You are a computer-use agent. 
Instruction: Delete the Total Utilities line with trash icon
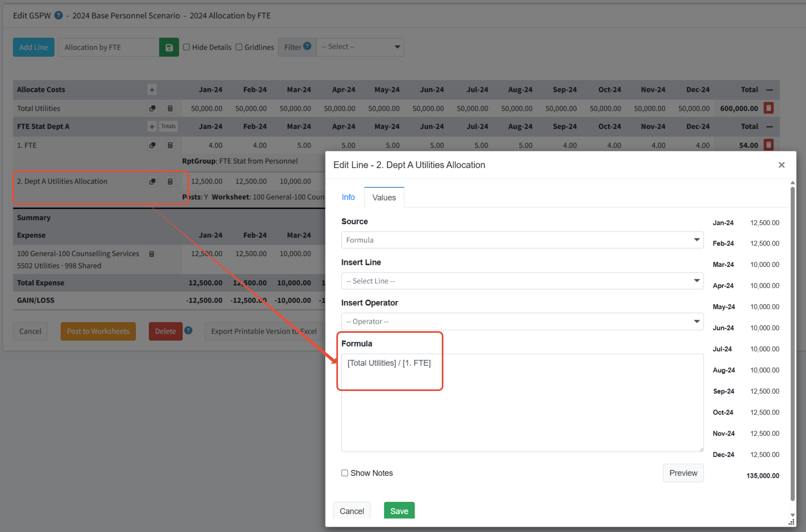click(x=768, y=108)
